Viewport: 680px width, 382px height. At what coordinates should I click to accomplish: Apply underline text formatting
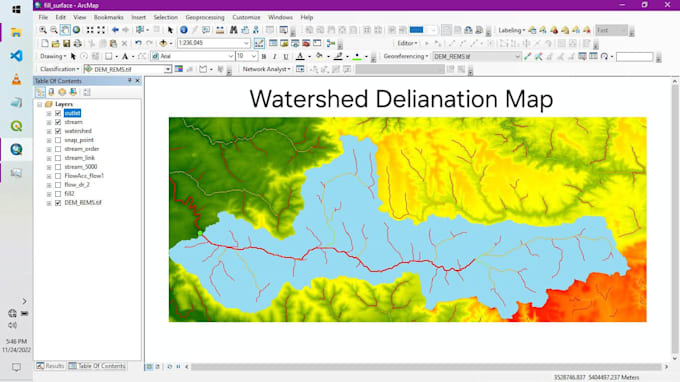click(x=286, y=56)
